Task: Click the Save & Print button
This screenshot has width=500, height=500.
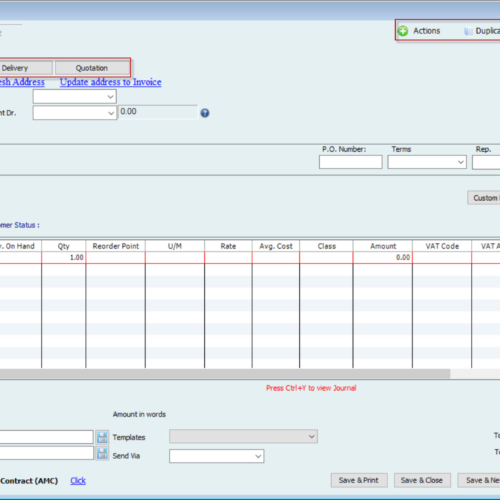Action: pyautogui.click(x=359, y=480)
